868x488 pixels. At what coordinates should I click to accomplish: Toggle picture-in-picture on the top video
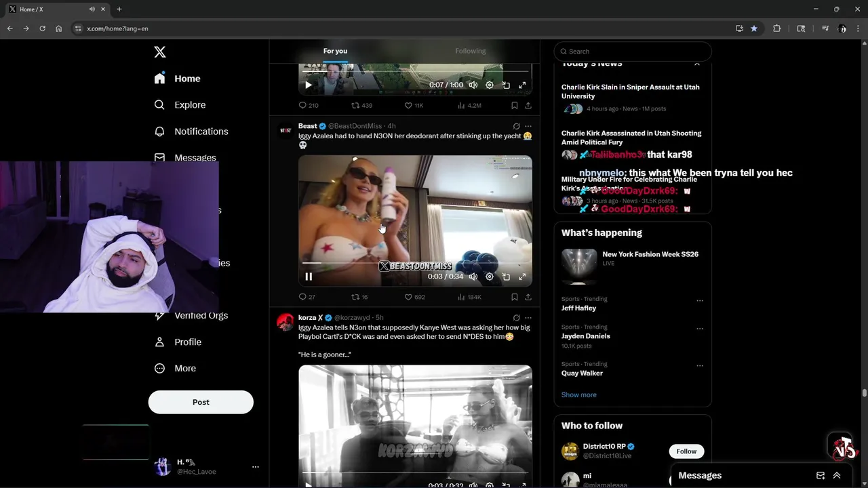[x=506, y=85]
